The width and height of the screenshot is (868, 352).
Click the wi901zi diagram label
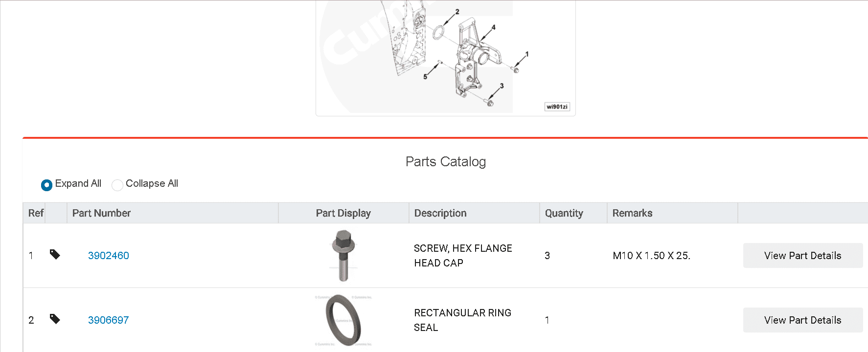tap(557, 107)
